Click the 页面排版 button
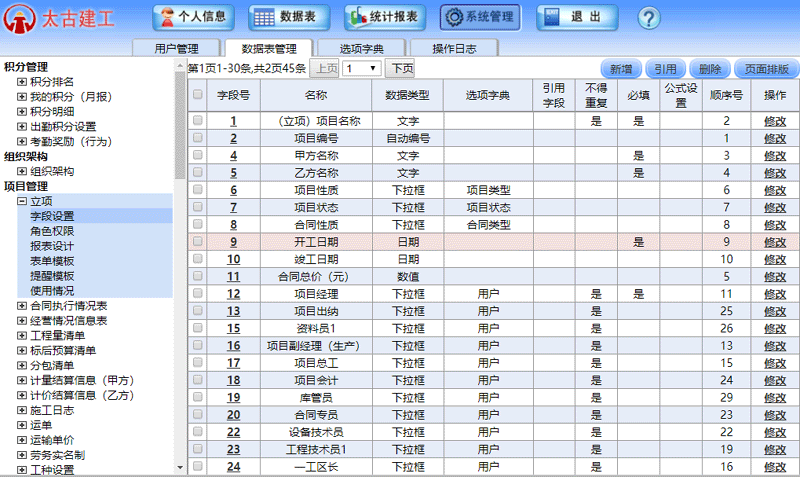This screenshot has height=477, width=800. [x=766, y=69]
